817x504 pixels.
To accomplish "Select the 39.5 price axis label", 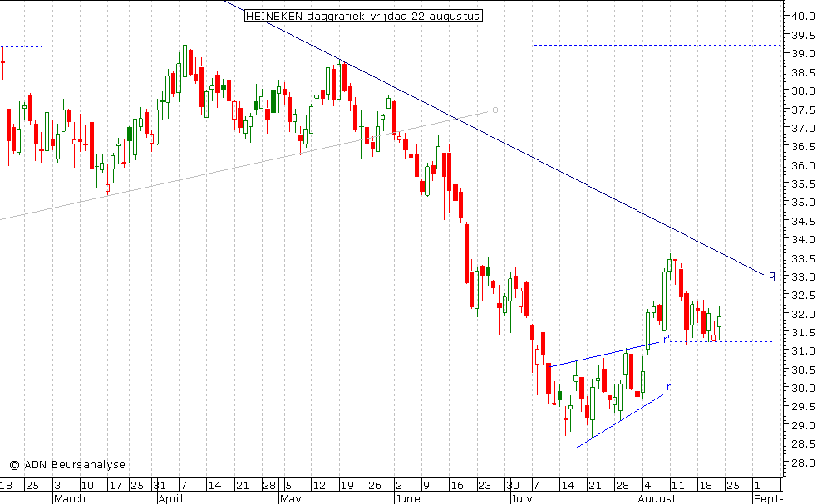I will (803, 35).
